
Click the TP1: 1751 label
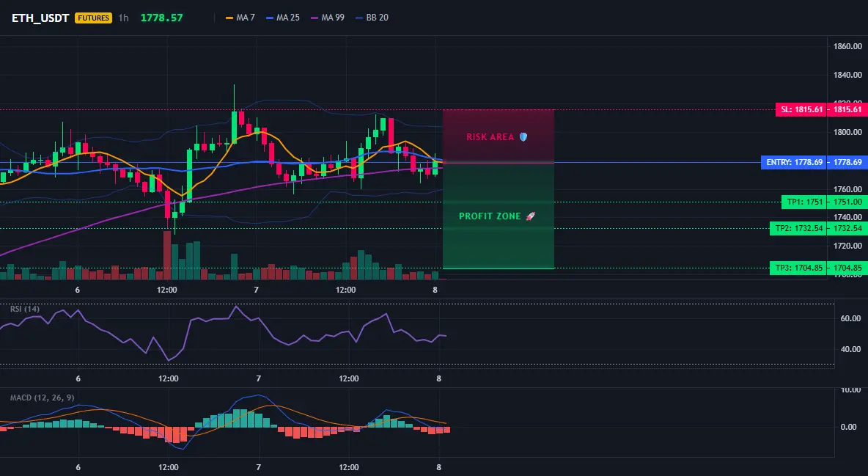(804, 202)
